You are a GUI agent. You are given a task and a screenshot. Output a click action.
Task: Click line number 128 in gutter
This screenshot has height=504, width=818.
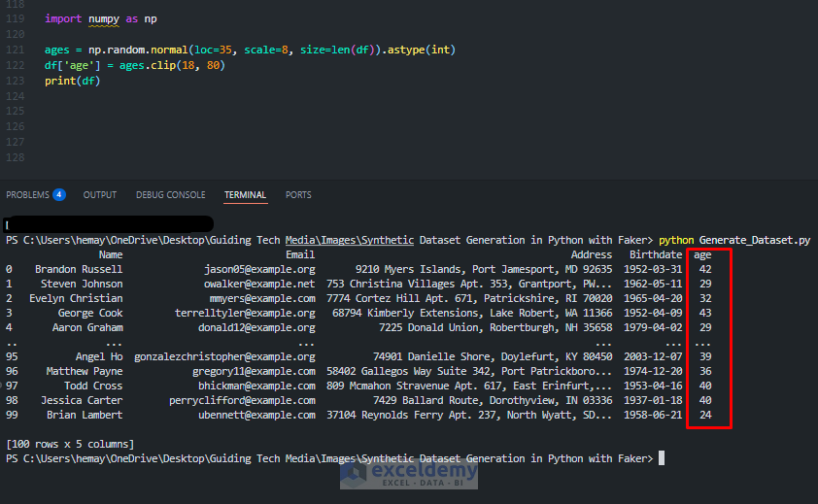click(16, 157)
